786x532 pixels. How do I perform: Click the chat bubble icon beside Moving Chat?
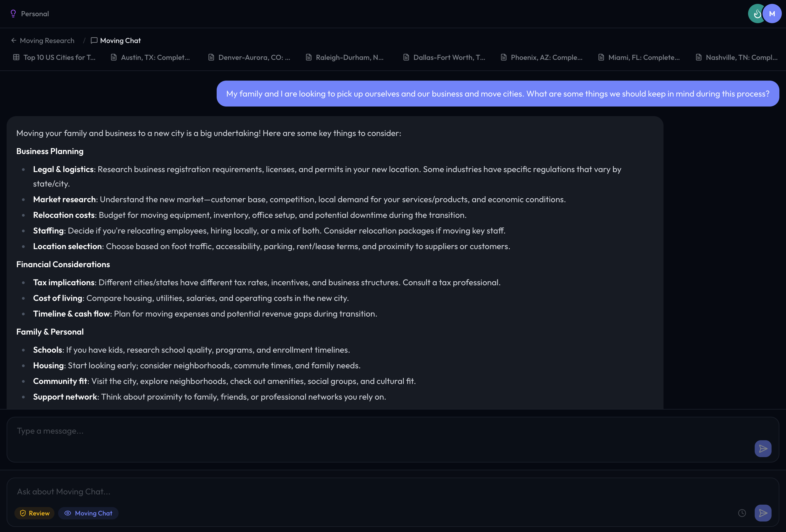point(94,40)
